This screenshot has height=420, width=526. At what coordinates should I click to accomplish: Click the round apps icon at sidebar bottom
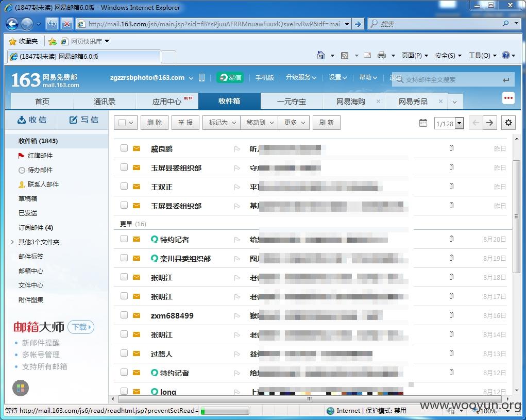21,388
